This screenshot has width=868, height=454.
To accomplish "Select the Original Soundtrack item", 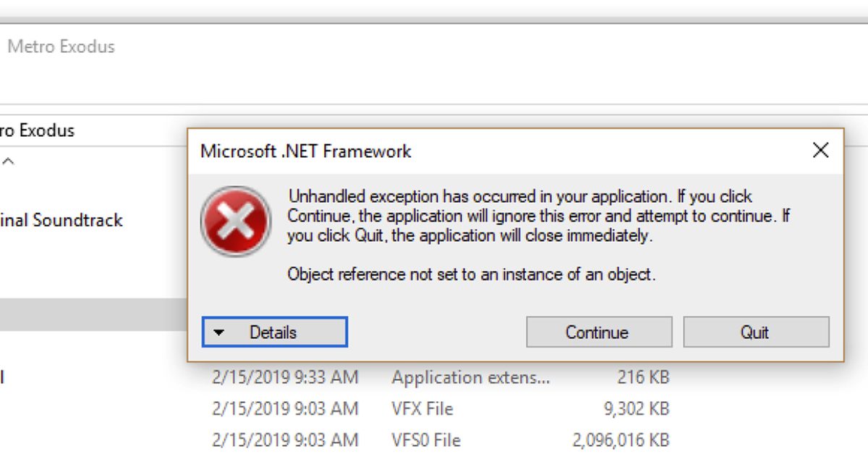I will point(61,220).
